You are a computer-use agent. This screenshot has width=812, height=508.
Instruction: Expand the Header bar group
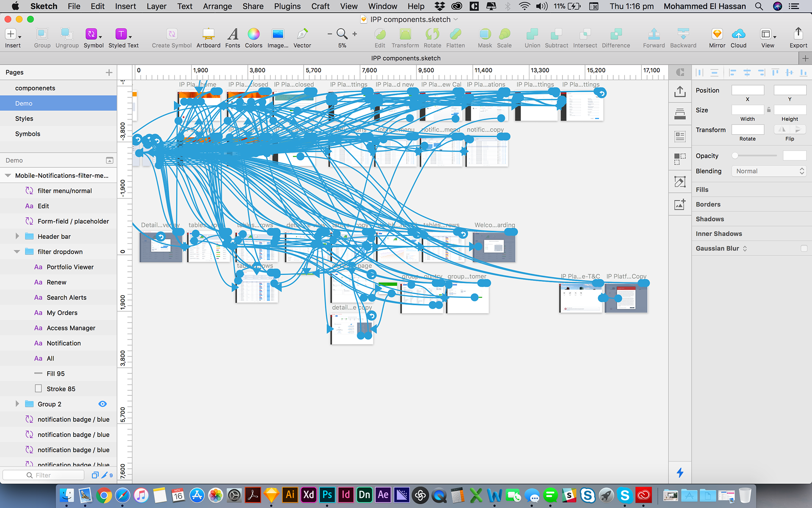17,236
